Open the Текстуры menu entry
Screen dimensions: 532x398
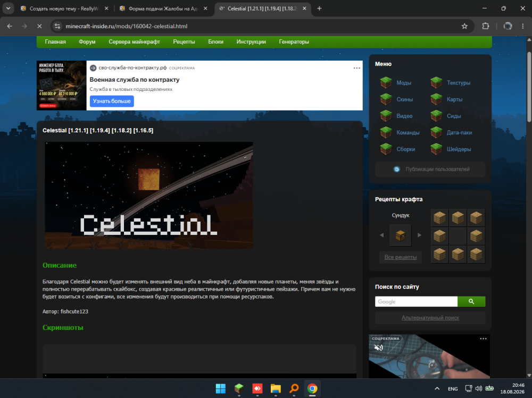click(x=450, y=83)
